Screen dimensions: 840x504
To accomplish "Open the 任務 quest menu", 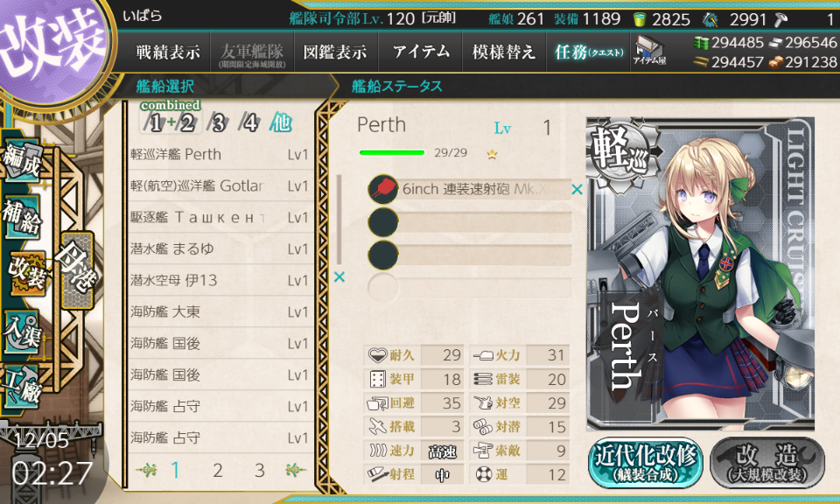I will 589,52.
